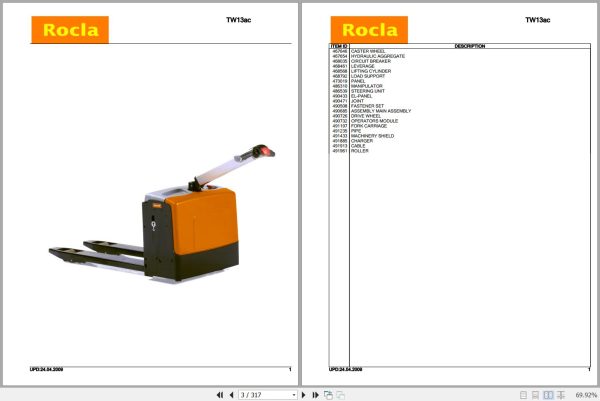Click the PANEL entry below LOAD SUPPORT

[358, 81]
